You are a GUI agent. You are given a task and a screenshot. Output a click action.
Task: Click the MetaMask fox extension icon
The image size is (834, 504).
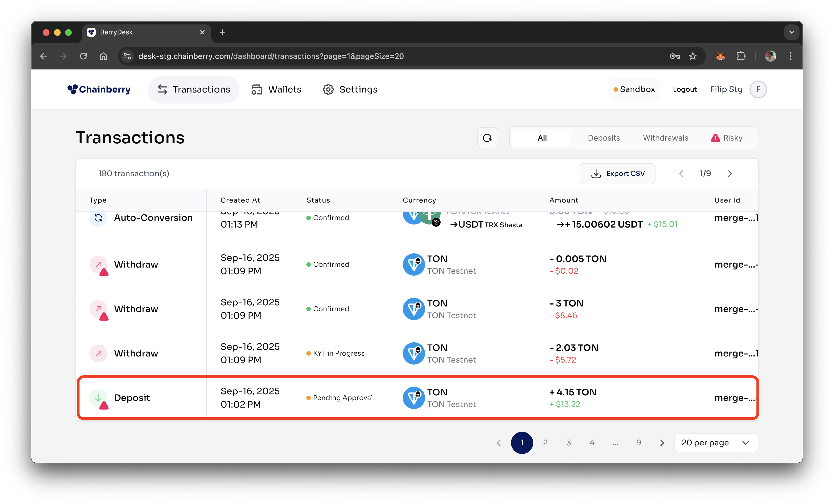point(720,56)
